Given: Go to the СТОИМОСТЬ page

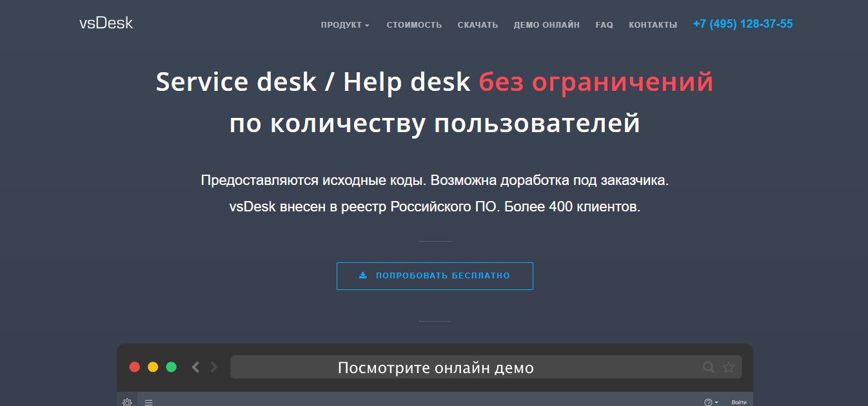Looking at the screenshot, I should [414, 25].
